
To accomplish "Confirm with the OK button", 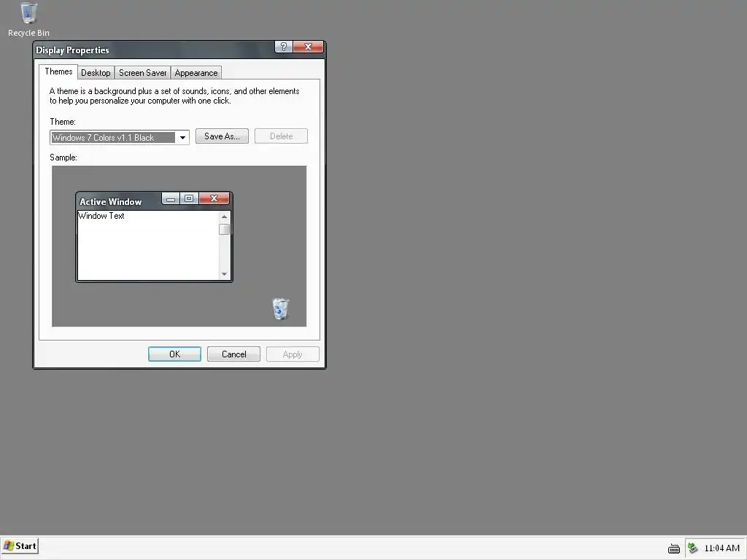I will click(x=175, y=354).
